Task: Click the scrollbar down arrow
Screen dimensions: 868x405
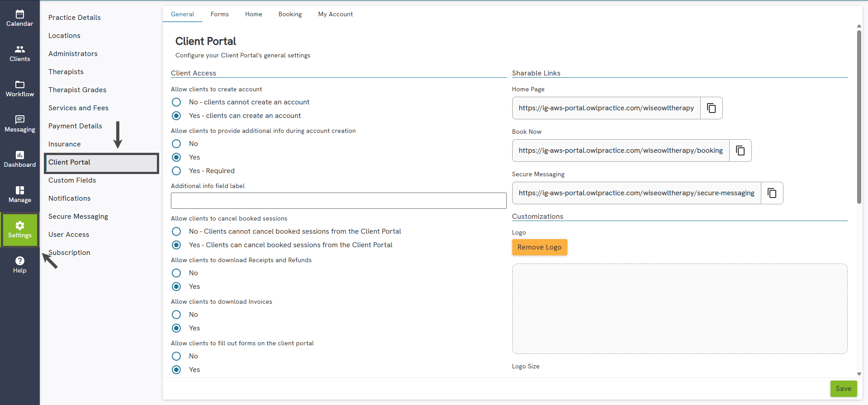Action: click(x=859, y=374)
